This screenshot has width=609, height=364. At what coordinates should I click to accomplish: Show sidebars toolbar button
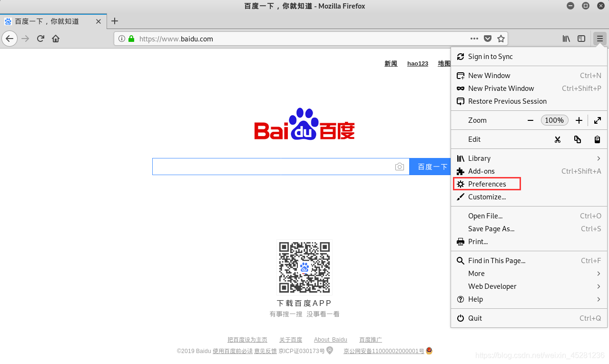(581, 39)
